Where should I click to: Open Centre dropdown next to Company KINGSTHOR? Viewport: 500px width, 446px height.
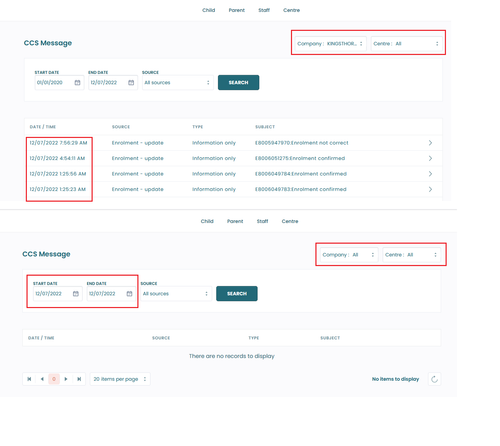point(406,44)
